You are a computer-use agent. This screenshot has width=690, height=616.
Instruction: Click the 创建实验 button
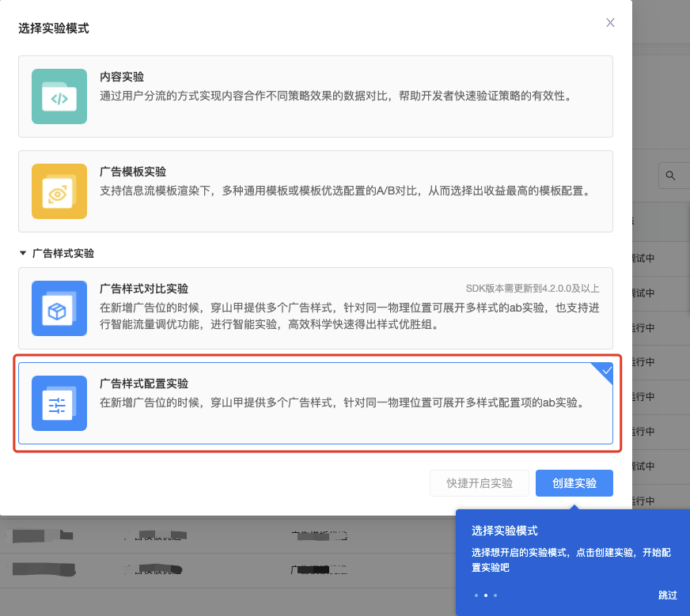[x=574, y=483]
